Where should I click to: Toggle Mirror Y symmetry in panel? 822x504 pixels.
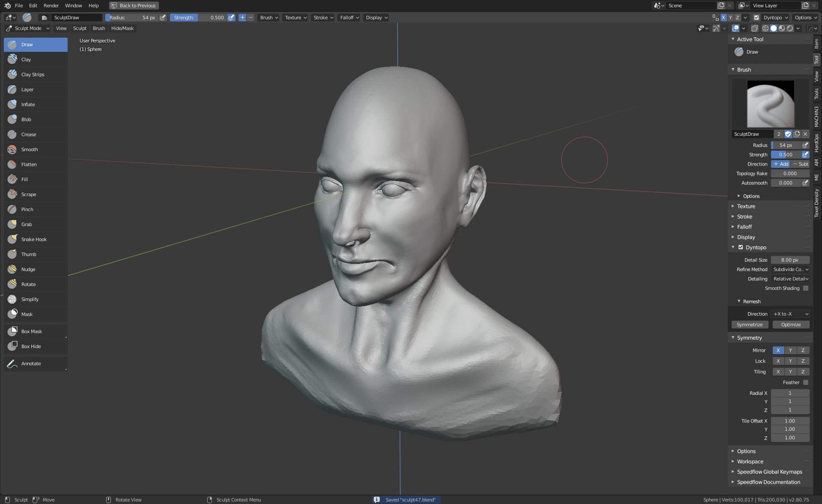[790, 350]
